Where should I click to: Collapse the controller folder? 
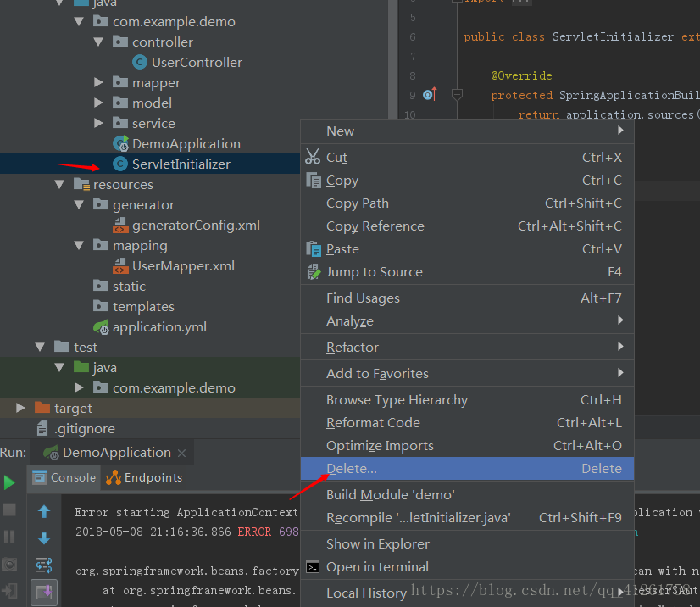[98, 42]
